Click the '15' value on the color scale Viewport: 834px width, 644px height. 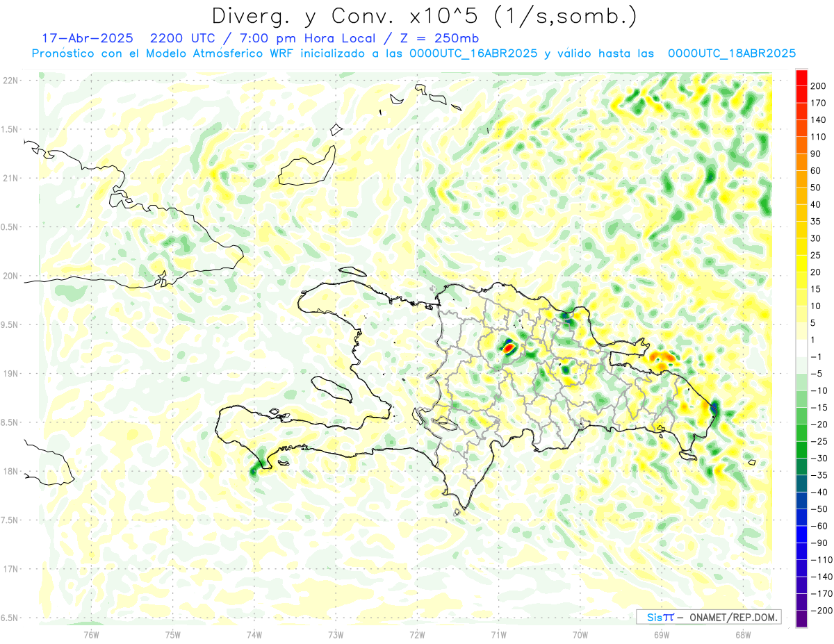(x=816, y=289)
